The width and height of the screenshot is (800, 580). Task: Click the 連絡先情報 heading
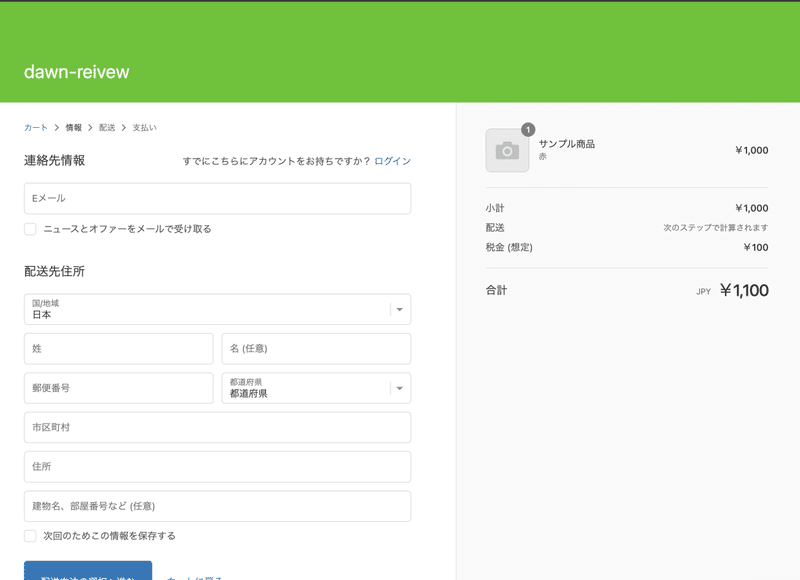coord(55,161)
